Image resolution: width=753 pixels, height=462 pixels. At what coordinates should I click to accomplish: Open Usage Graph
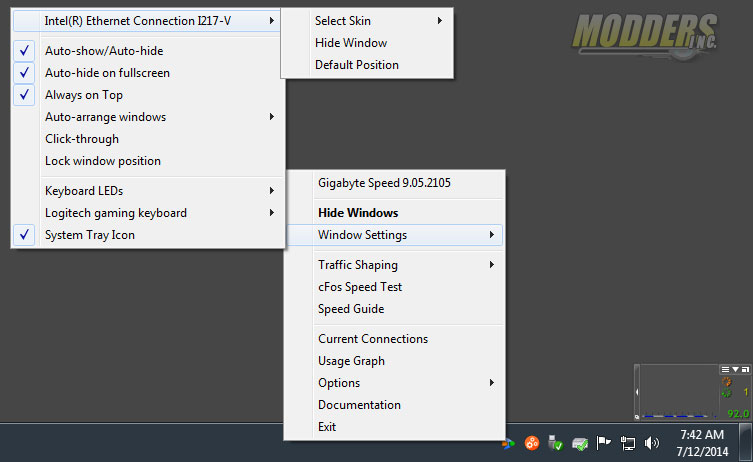394,361
